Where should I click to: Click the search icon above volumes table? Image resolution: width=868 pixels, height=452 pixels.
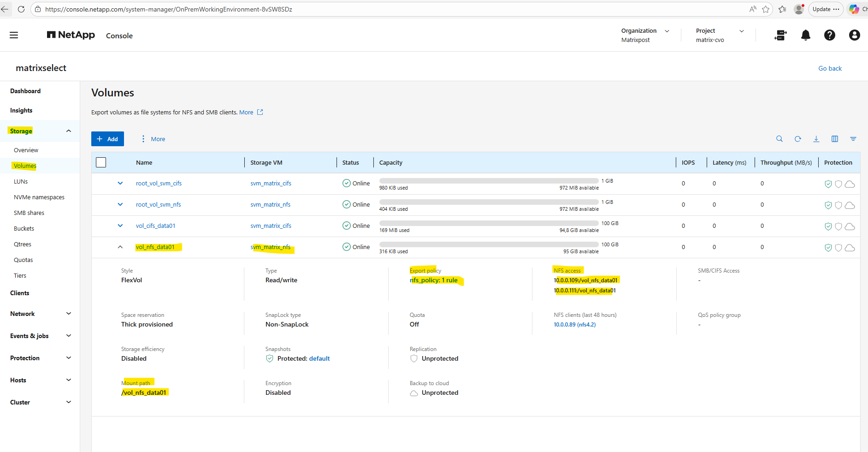(779, 139)
